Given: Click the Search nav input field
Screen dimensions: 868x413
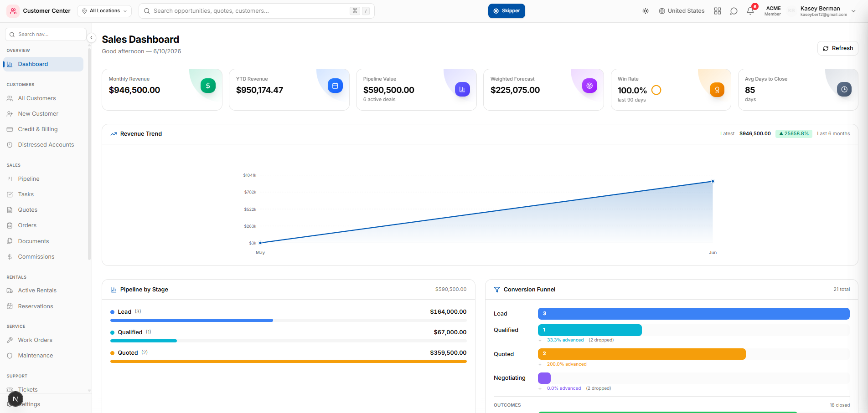Looking at the screenshot, I should point(46,34).
